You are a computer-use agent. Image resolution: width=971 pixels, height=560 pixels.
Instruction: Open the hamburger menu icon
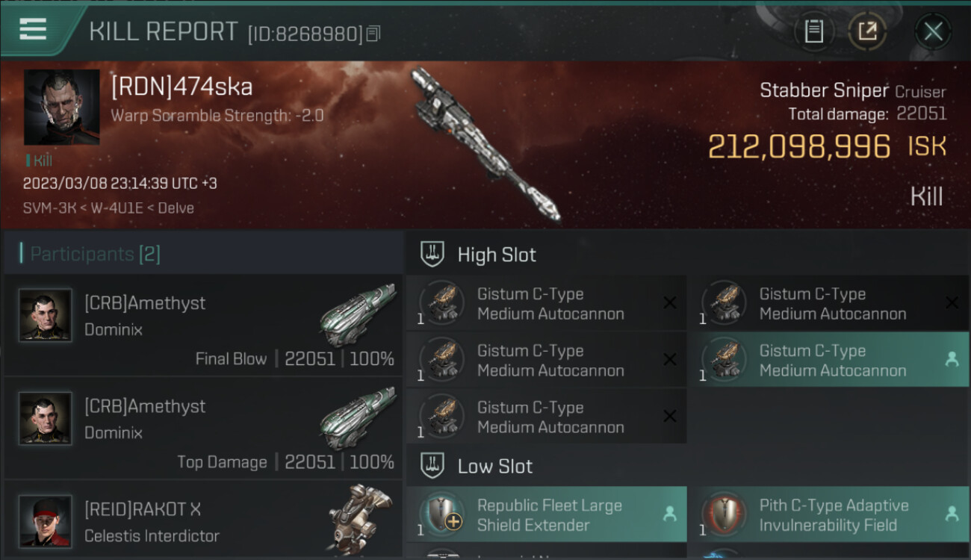coord(33,30)
